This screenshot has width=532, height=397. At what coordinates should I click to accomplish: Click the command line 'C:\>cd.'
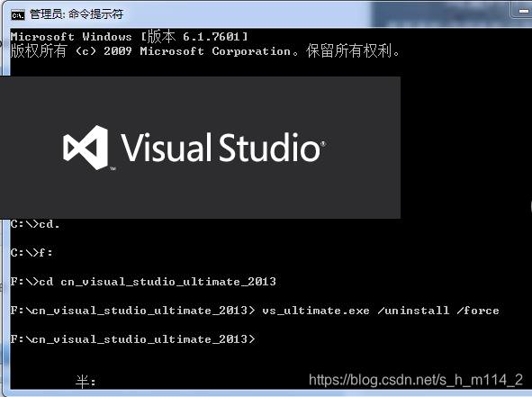35,224
